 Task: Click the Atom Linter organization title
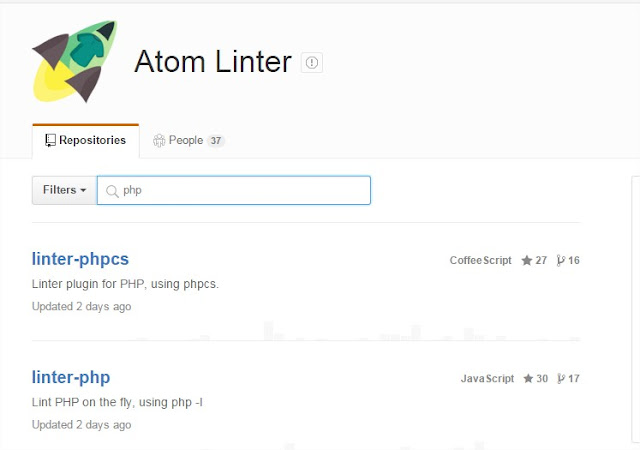tap(212, 62)
